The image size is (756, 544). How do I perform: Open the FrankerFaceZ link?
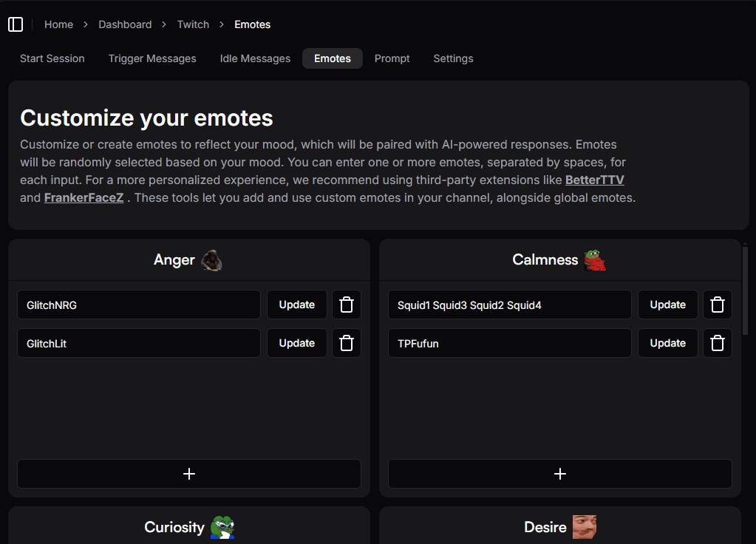pyautogui.click(x=84, y=198)
